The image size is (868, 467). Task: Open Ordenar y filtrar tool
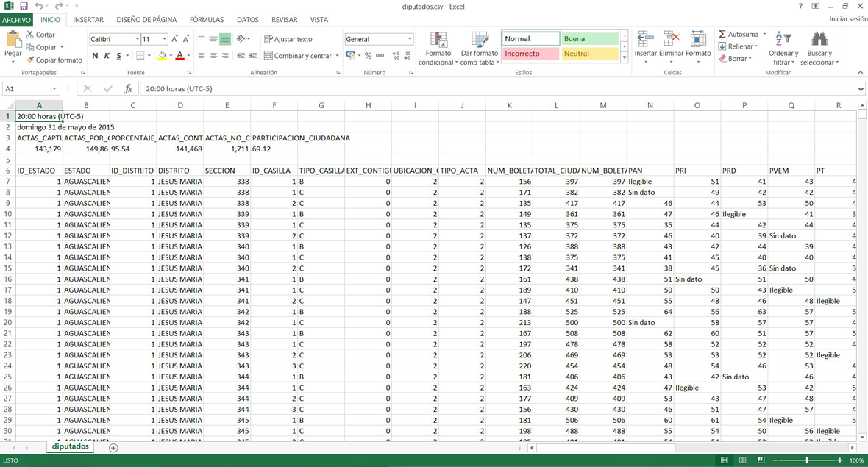tap(783, 41)
